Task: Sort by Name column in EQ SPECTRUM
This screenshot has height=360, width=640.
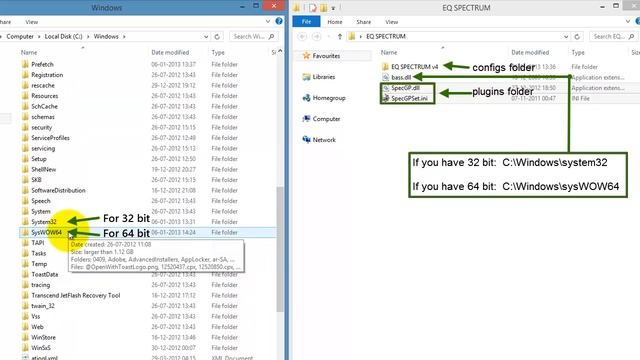Action: pyautogui.click(x=389, y=52)
